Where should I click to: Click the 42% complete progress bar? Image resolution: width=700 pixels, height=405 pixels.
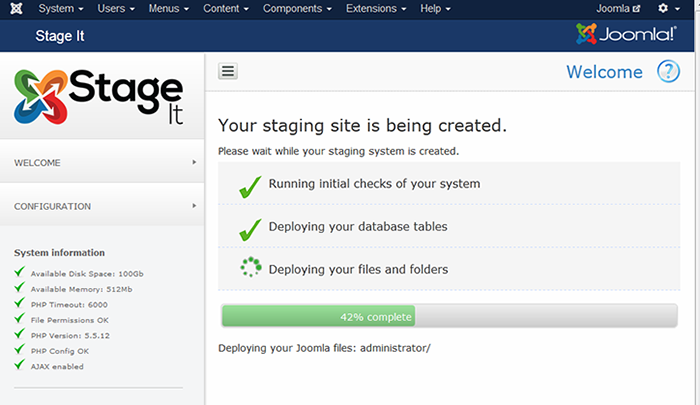tap(449, 316)
